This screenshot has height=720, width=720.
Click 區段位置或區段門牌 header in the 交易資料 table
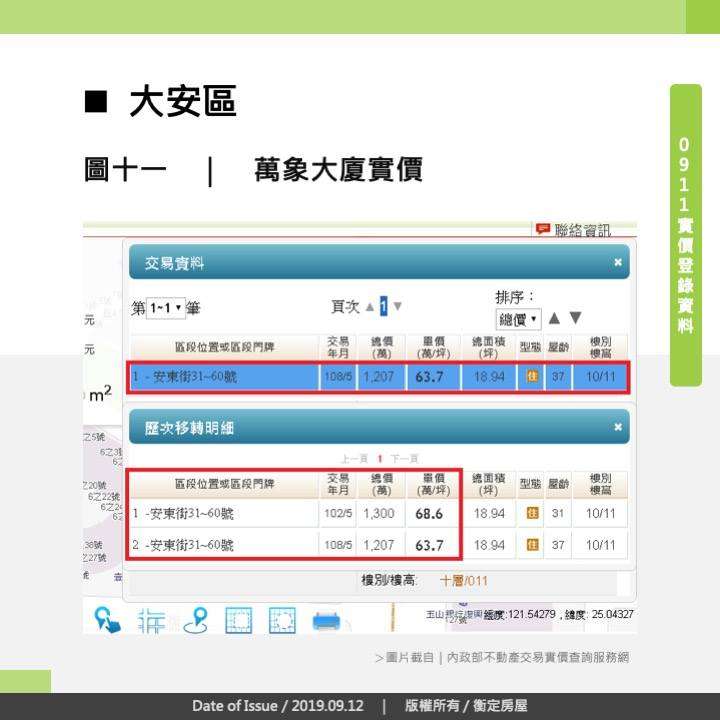pos(224,347)
